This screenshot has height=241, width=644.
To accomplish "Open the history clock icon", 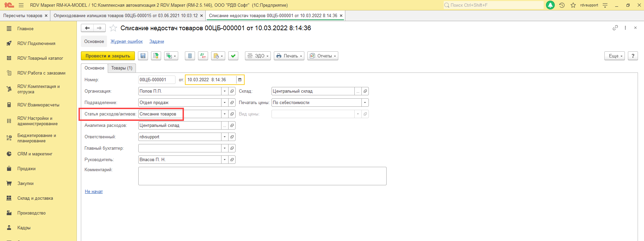I will click(x=562, y=5).
